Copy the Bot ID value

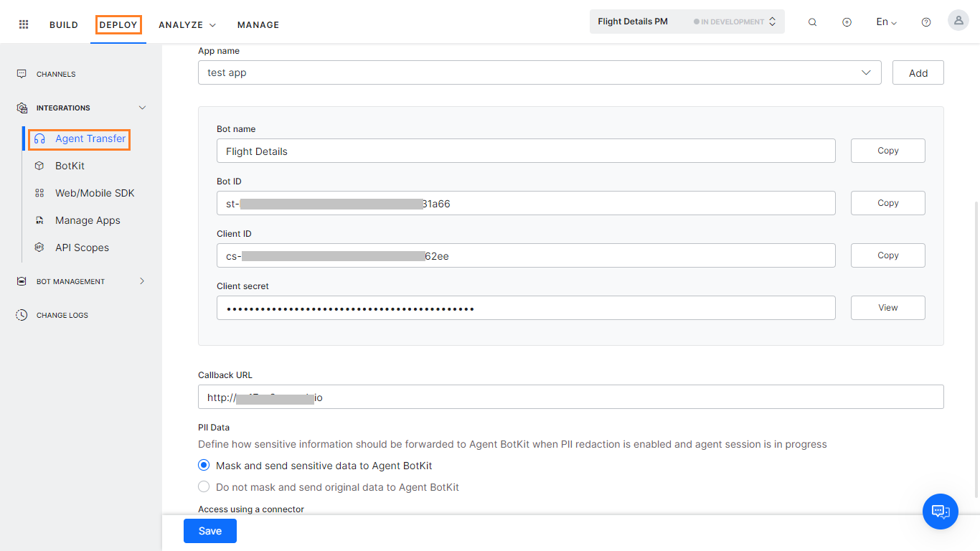tap(887, 203)
